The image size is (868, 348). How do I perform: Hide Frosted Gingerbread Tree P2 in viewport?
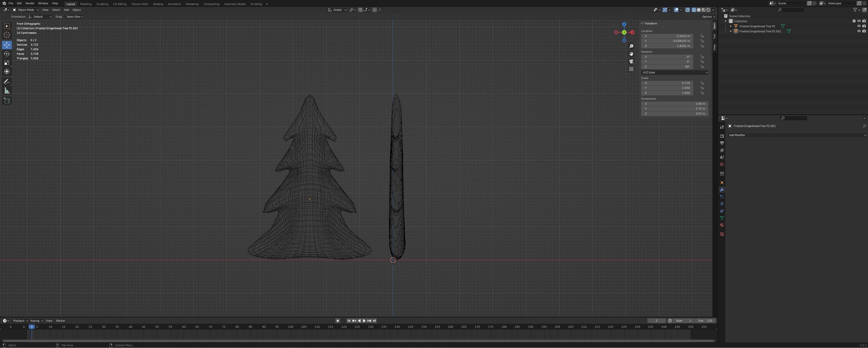click(x=859, y=26)
